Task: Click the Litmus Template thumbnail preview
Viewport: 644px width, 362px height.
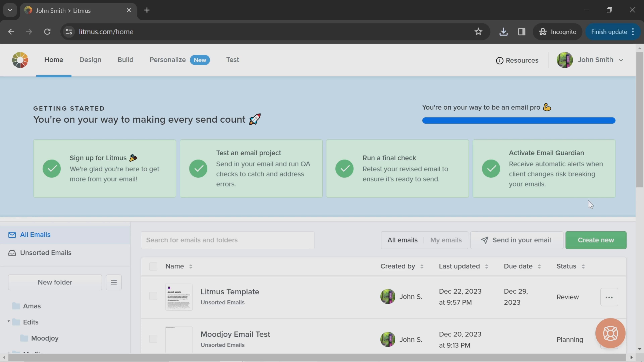Action: coord(179,297)
